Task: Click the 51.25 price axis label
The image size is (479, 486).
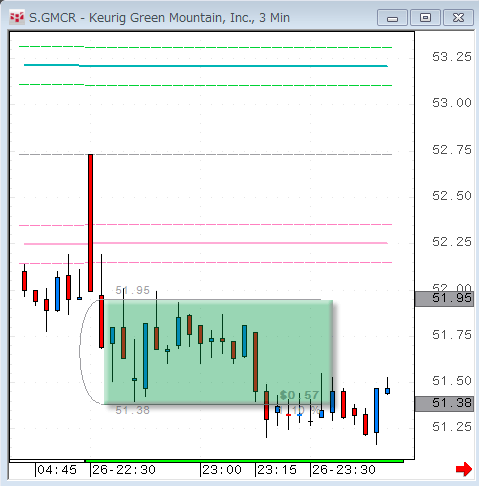Action: 452,427
